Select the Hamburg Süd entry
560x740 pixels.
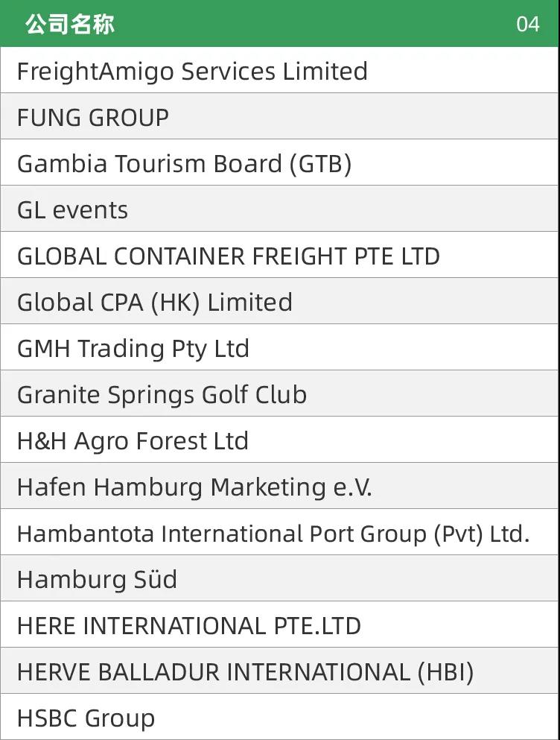tap(280, 578)
